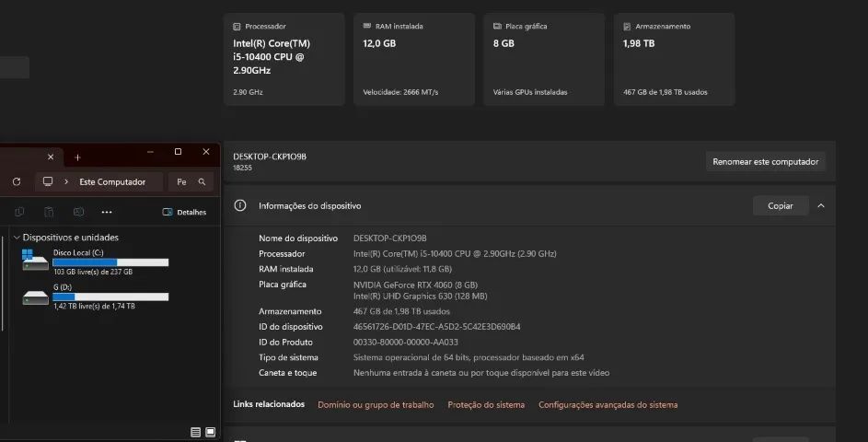This screenshot has height=442, width=868.
Task: Click "NVIDIA GeForce RTX 4060 (8 GB)" text
Action: [416, 285]
